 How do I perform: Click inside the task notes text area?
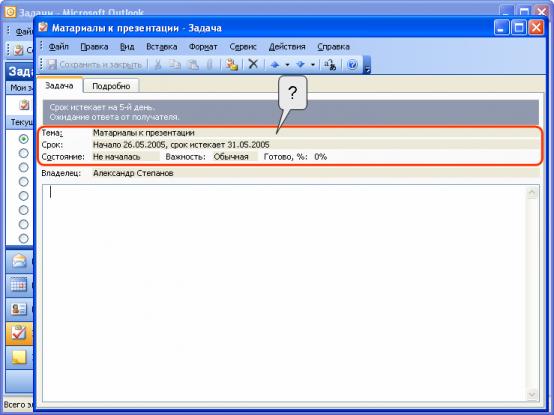point(284,293)
